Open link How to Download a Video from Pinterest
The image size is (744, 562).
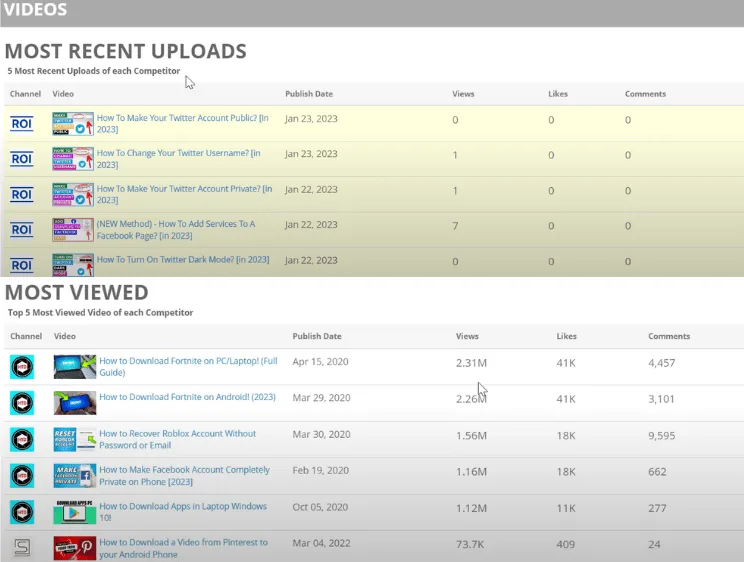tap(184, 548)
